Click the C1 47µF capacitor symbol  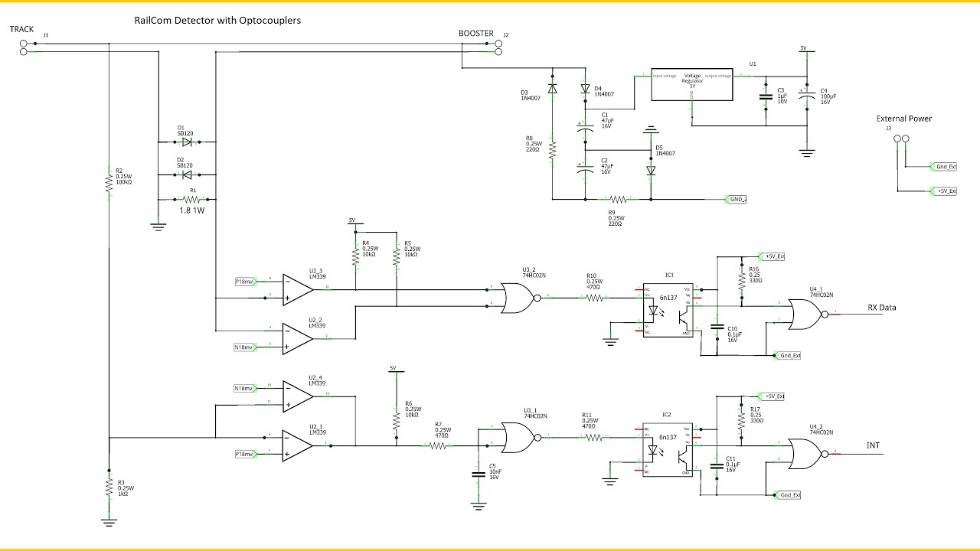585,130
